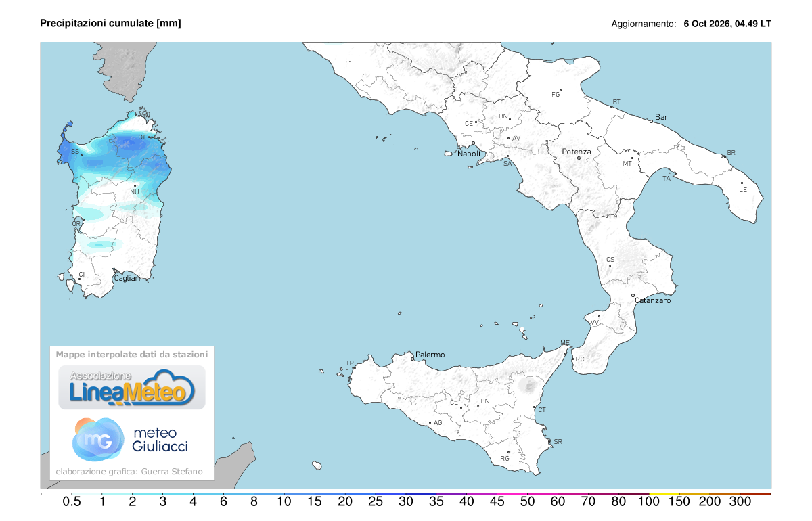Click the meteo Giuliacci logo
Screen dimensions: 812x521
pyautogui.click(x=131, y=439)
